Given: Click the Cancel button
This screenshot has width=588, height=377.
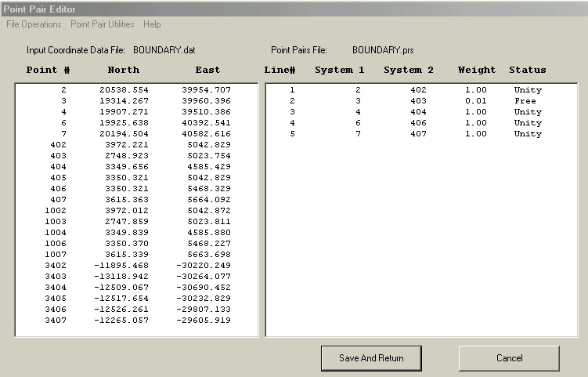Looking at the screenshot, I should tap(509, 358).
